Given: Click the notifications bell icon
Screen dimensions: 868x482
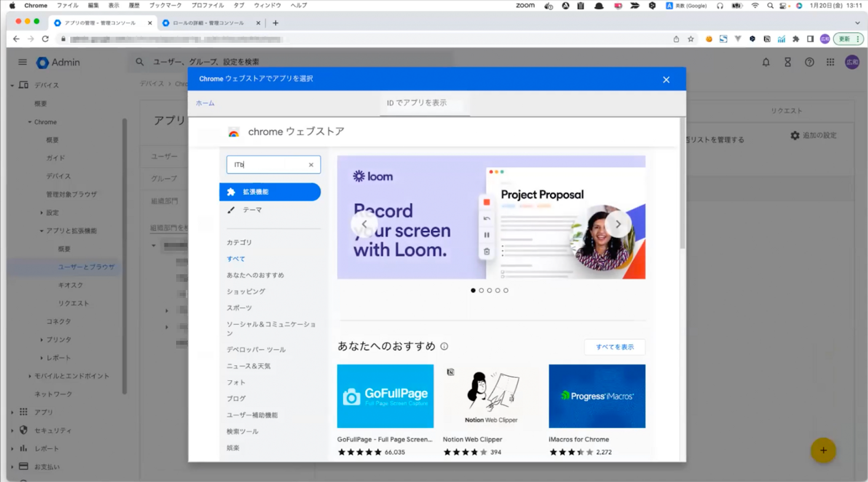Looking at the screenshot, I should (x=766, y=62).
